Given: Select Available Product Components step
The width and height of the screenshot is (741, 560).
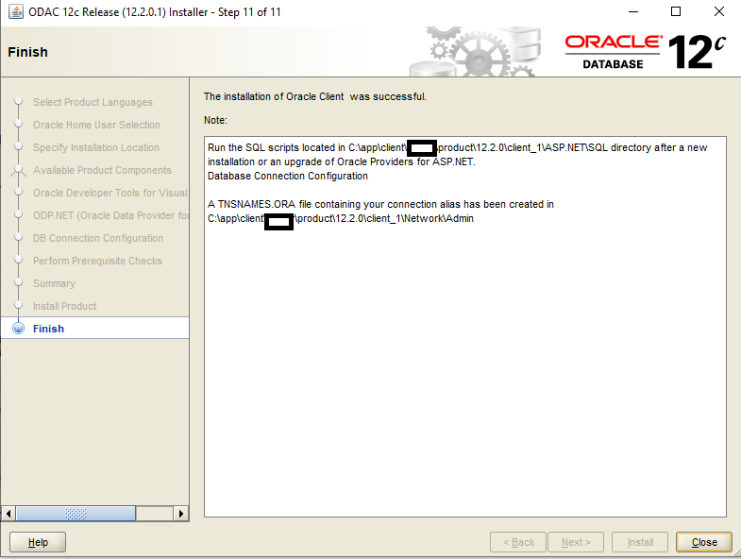Looking at the screenshot, I should click(x=102, y=170).
